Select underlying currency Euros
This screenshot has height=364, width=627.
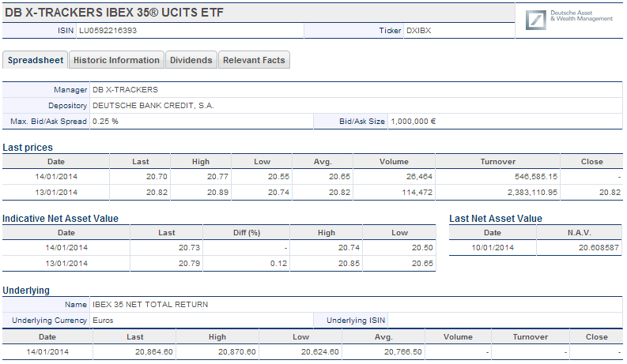point(103,321)
